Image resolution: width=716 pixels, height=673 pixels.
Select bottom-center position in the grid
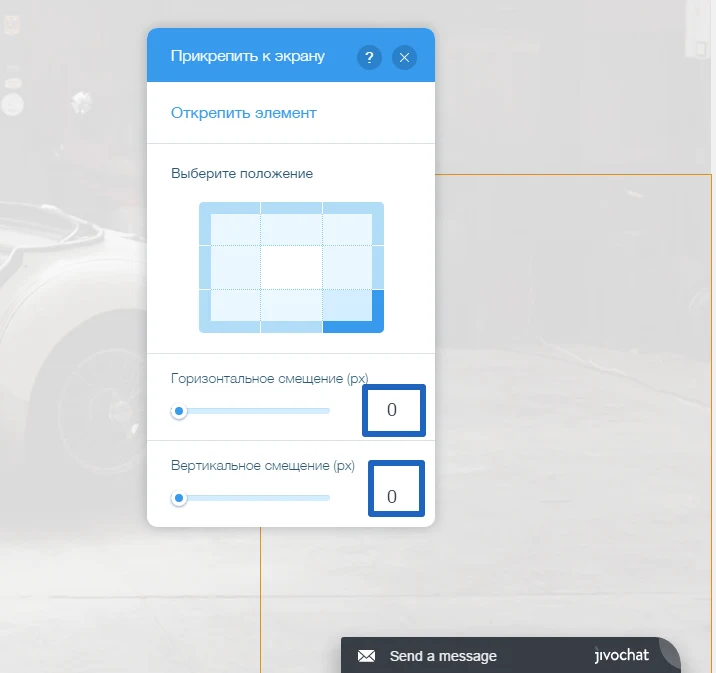291,311
